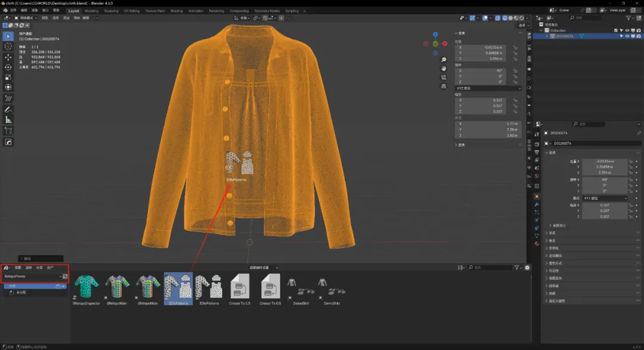Screen dimensions: 644x350
Task: Click the pan hand viewport icon
Action: tap(444, 69)
